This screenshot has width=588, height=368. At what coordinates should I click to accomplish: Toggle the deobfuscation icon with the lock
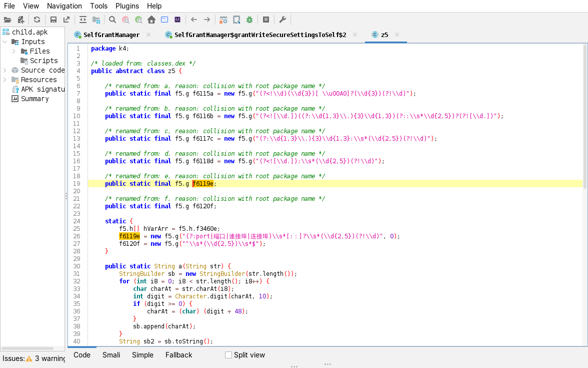point(223,20)
